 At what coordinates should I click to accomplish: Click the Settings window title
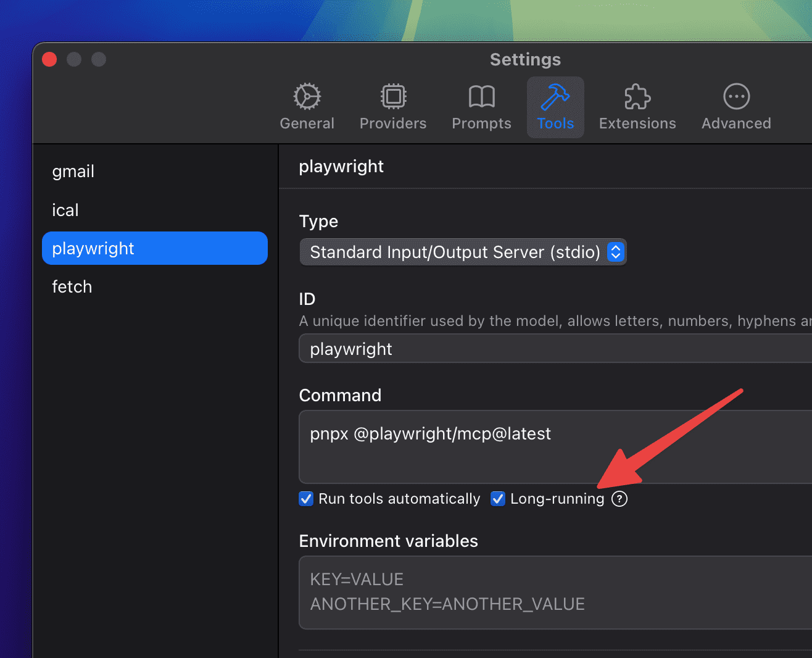click(525, 59)
